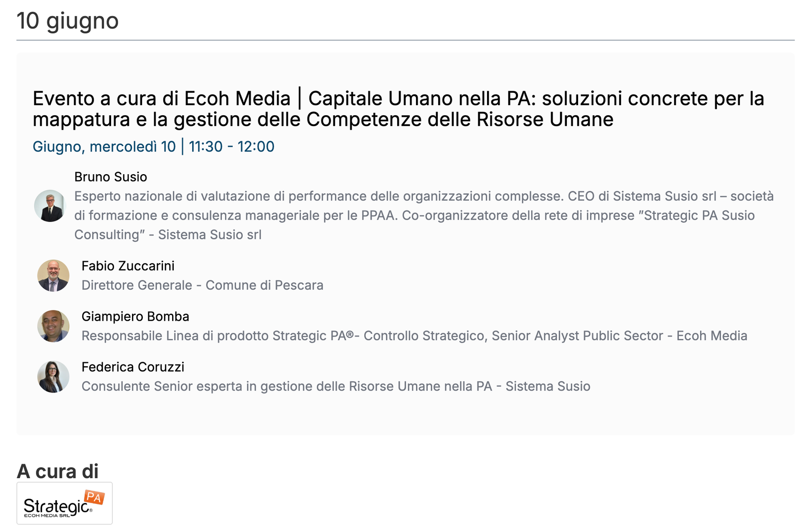The width and height of the screenshot is (802, 532).
Task: Open the Strategic PA logo
Action: 64,503
